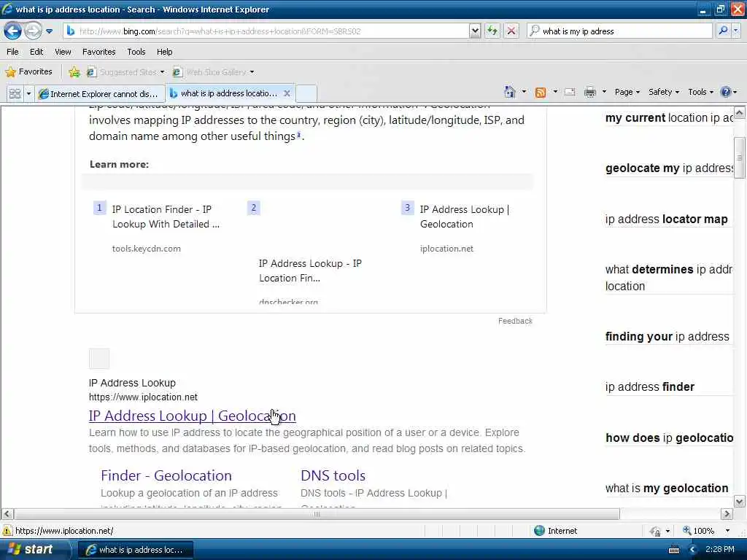Open the Edit menu
Screen dimensions: 747x560
point(36,52)
